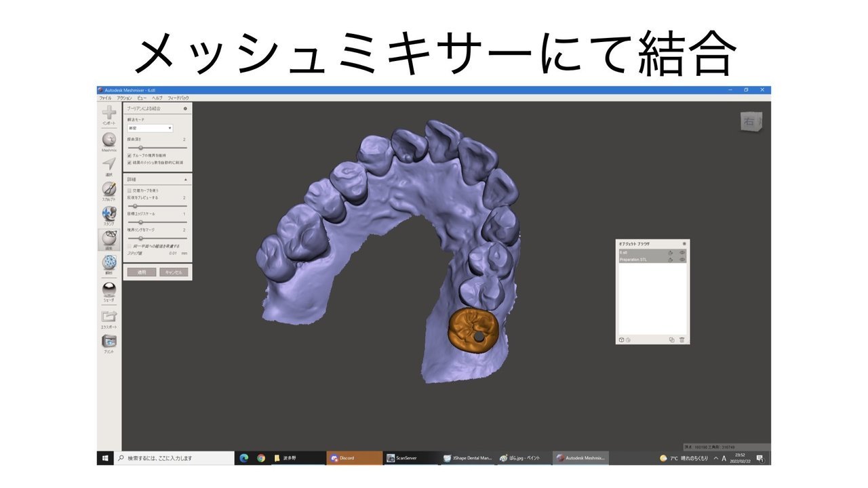
Task: Open the Sculpt (スカルプト) tool
Action: pyautogui.click(x=108, y=191)
